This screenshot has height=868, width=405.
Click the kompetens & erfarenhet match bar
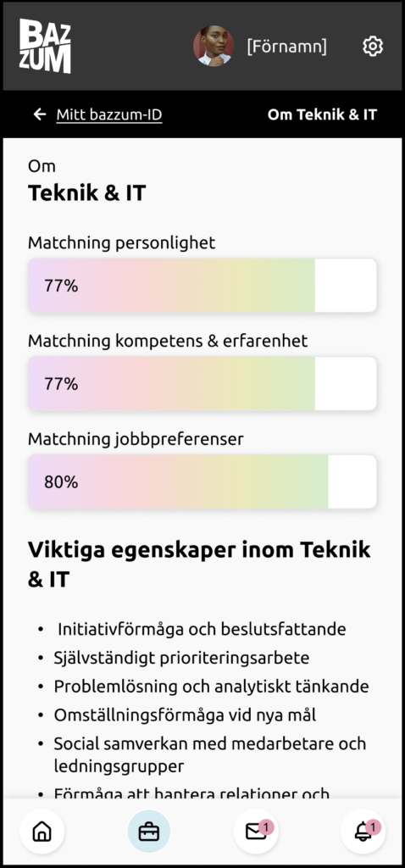click(202, 384)
